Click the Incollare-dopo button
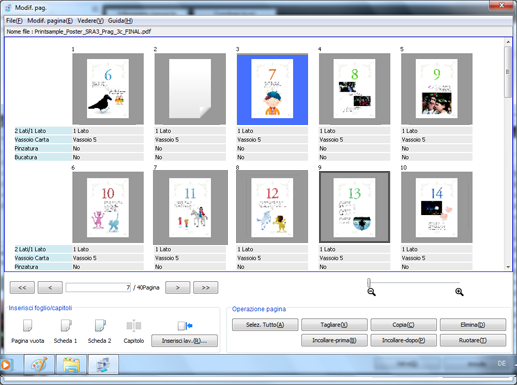 point(403,340)
